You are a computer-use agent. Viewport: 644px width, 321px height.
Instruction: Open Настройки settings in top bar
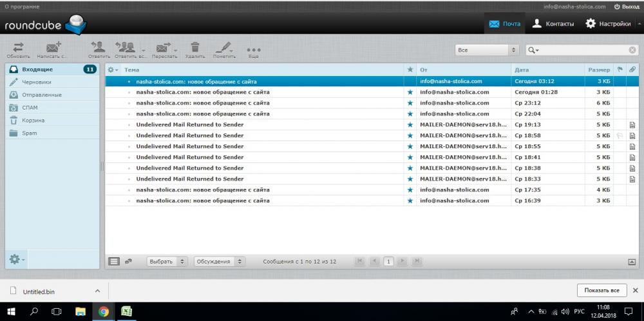coord(607,24)
